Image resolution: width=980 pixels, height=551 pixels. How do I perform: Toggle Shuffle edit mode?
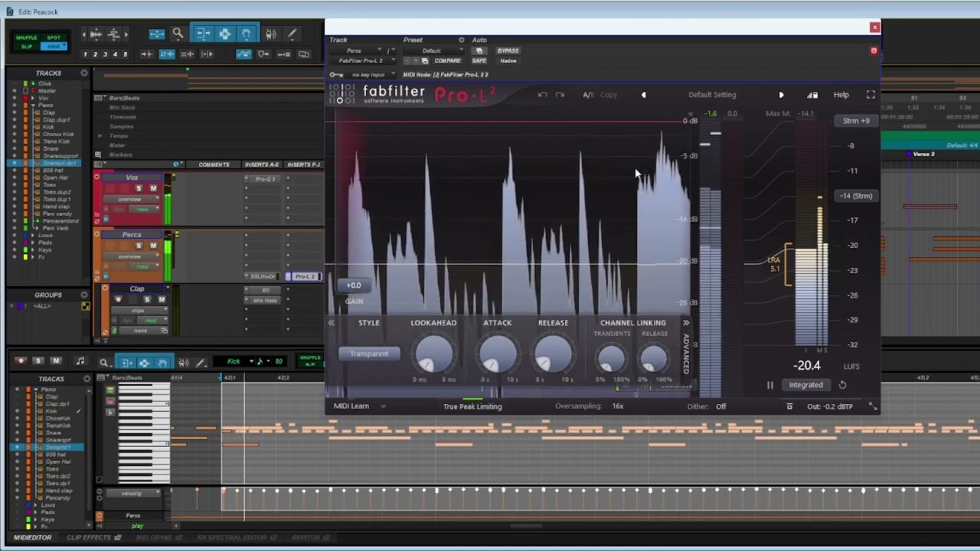[x=26, y=37]
